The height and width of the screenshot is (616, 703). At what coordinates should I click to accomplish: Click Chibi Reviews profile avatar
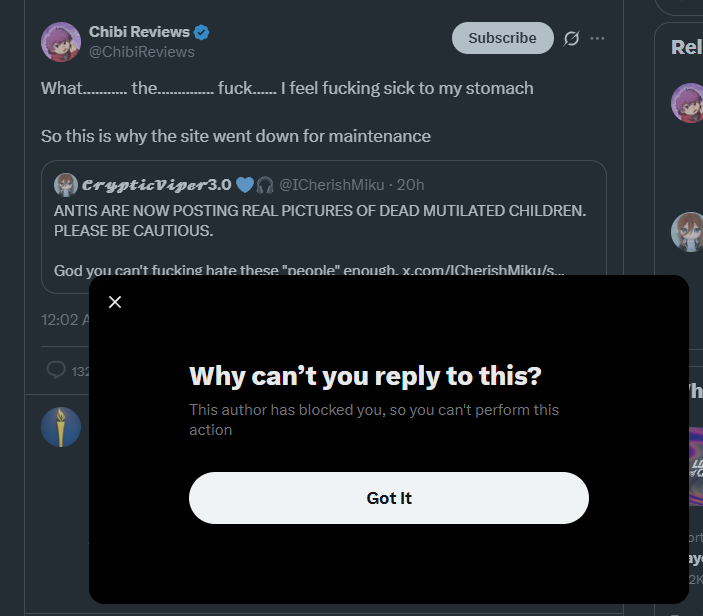coord(61,42)
